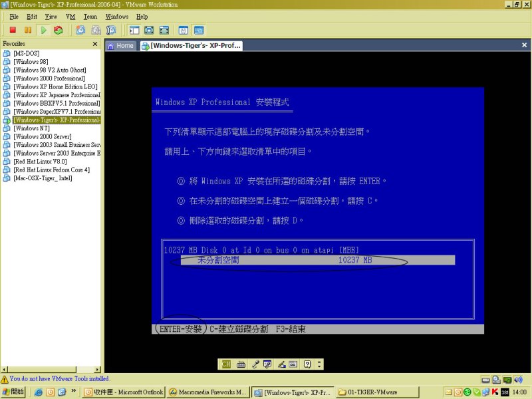
Task: Click the IME bar keyboard icon
Action: pyautogui.click(x=241, y=364)
